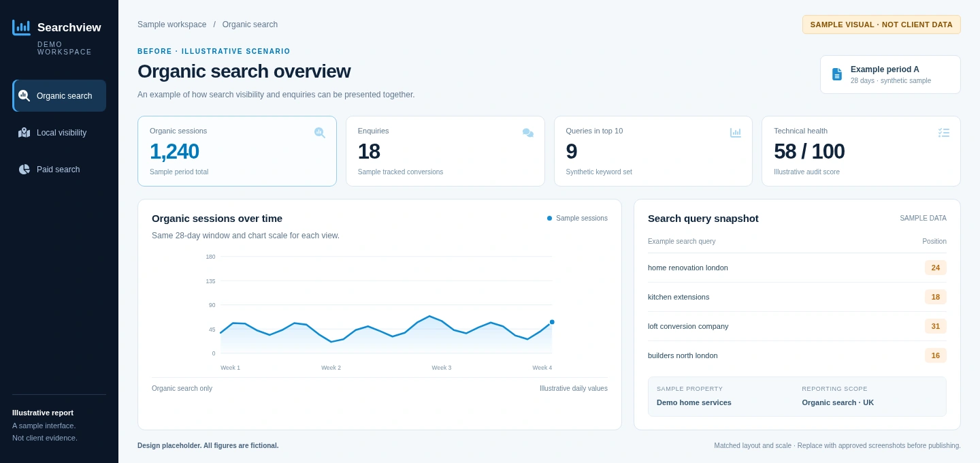
Task: Click the Illustrative report sidebar note
Action: 43,413
